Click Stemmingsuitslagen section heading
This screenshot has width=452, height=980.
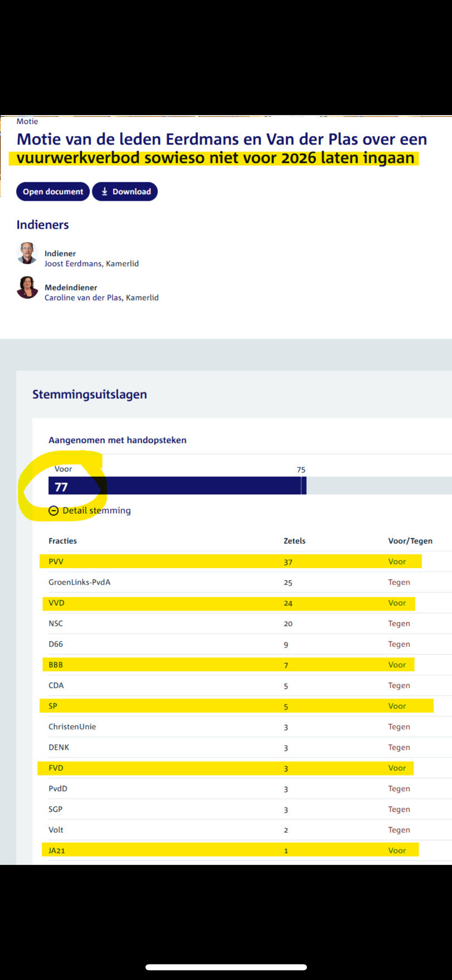90,394
